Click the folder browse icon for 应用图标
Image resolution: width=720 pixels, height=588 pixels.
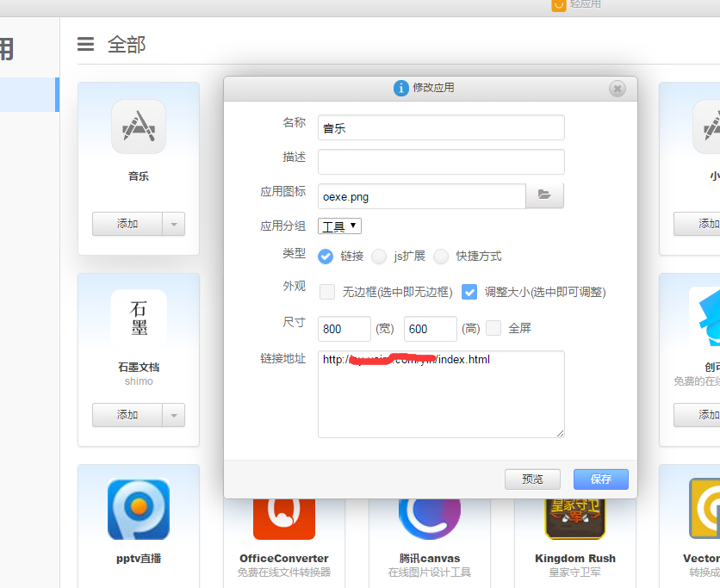point(544,196)
